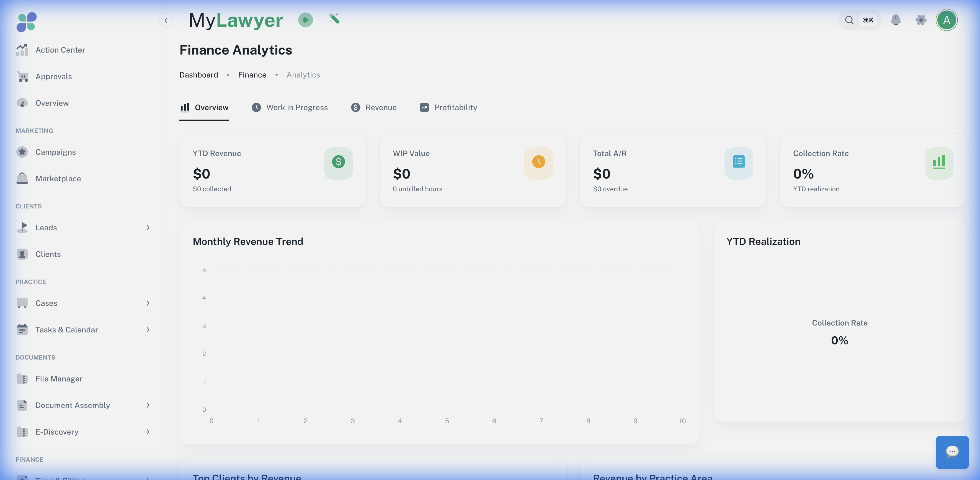Click the Analytics breadcrumb text
Image resolution: width=980 pixels, height=480 pixels.
coord(303,75)
